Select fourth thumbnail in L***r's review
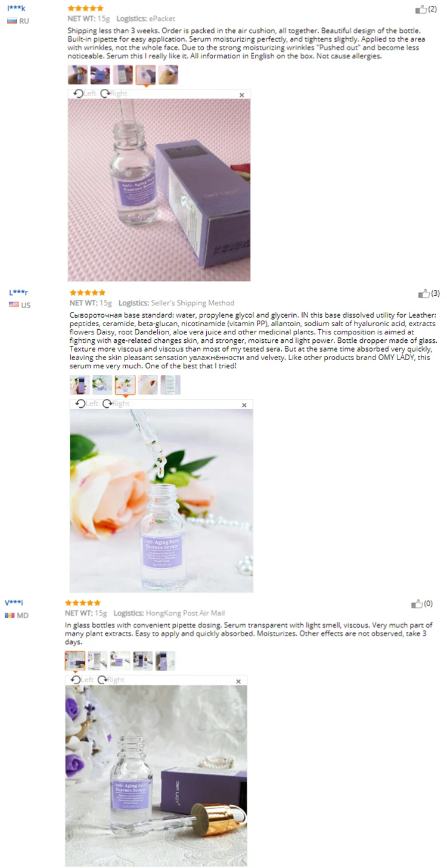Viewport: 447px width, 868px height. (148, 385)
